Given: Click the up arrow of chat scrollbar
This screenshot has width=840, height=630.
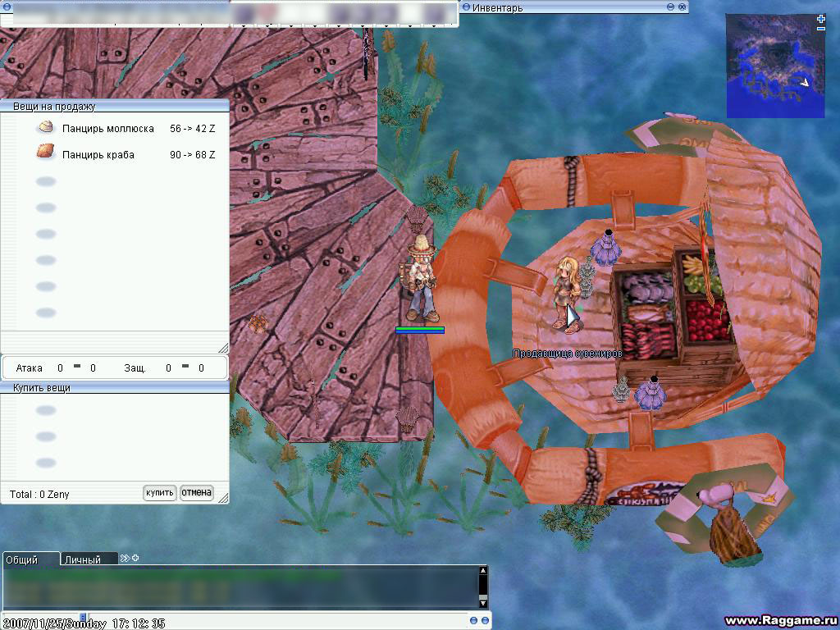Looking at the screenshot, I should (482, 571).
